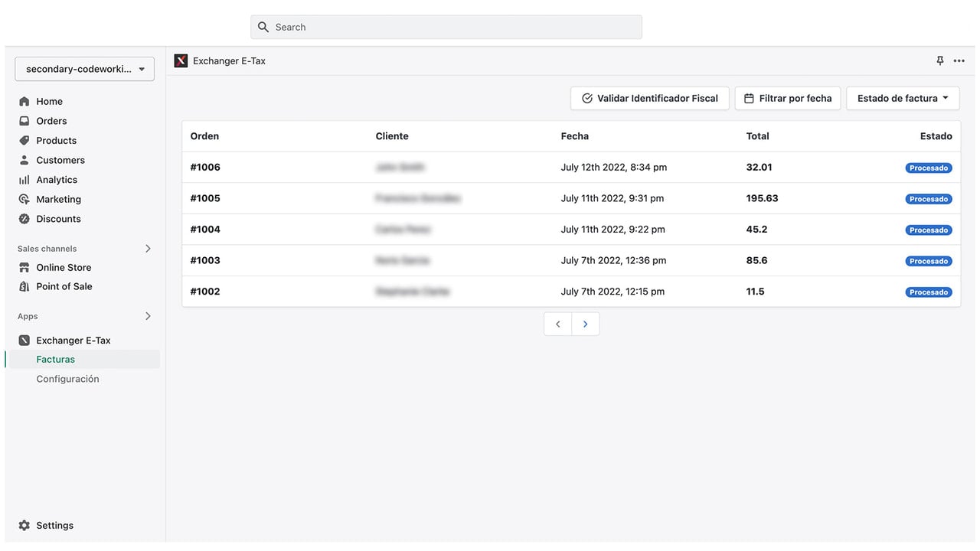The height and width of the screenshot is (551, 980).
Task: Open Orders via its inbox icon
Action: click(x=24, y=121)
